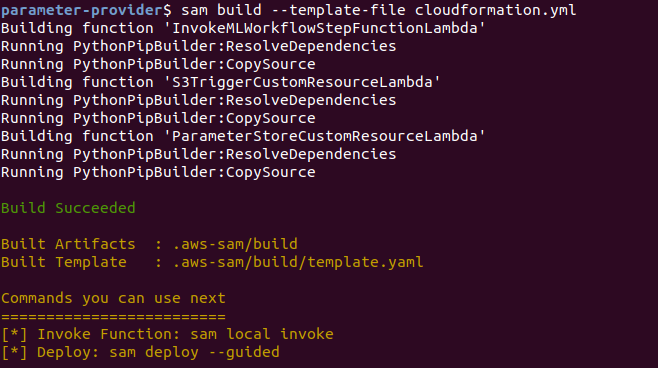This screenshot has width=658, height=368.
Task: Click the '.aws-sam/build/template.yaml' path
Action: pos(298,262)
